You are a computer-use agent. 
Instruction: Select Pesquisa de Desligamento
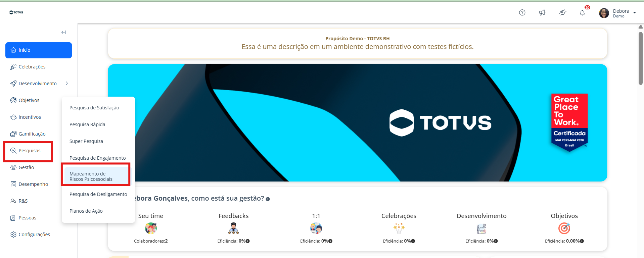[98, 194]
